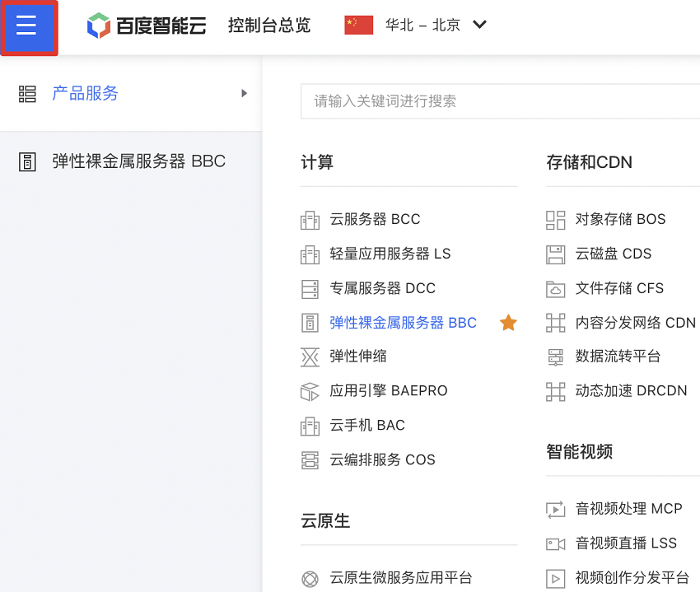This screenshot has height=592, width=700.
Task: Click the 云原生微服务应用平台 icon
Action: (x=310, y=579)
